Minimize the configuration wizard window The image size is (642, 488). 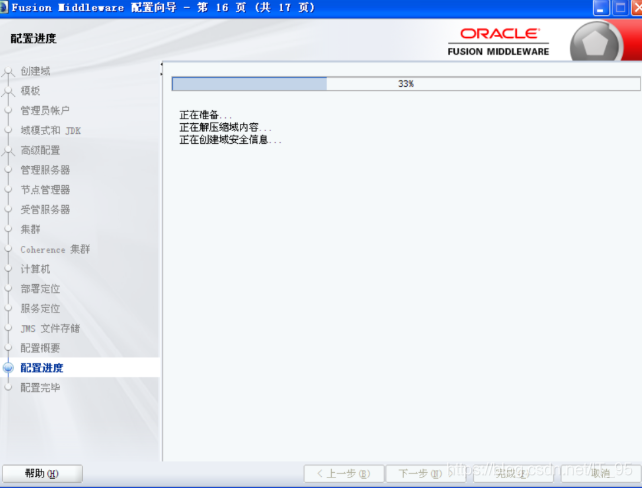pos(600,8)
